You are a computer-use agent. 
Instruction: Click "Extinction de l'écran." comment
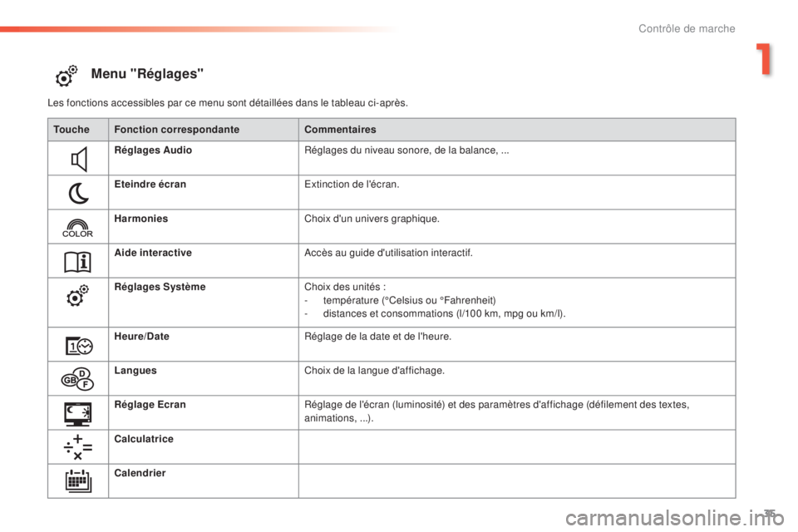(x=352, y=185)
